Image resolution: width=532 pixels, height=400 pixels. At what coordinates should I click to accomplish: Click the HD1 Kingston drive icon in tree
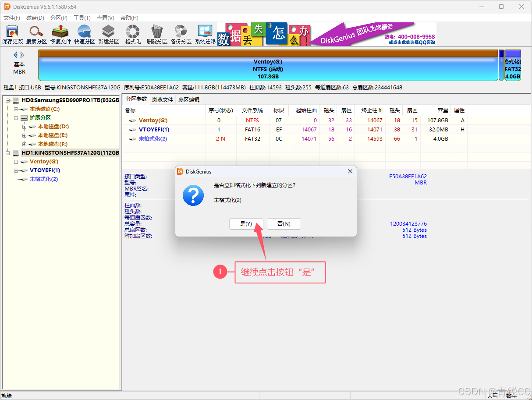pos(16,153)
